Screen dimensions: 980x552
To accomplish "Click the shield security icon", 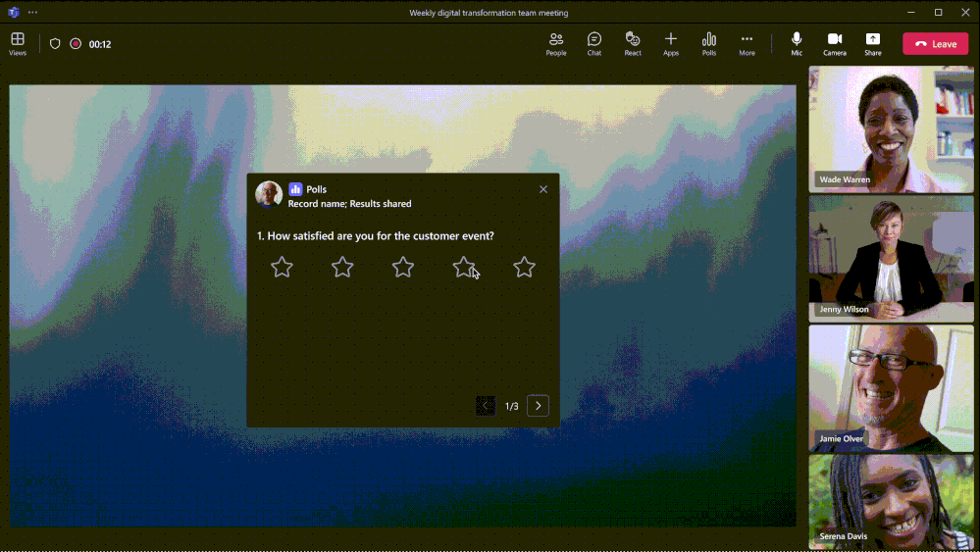I will (x=55, y=44).
